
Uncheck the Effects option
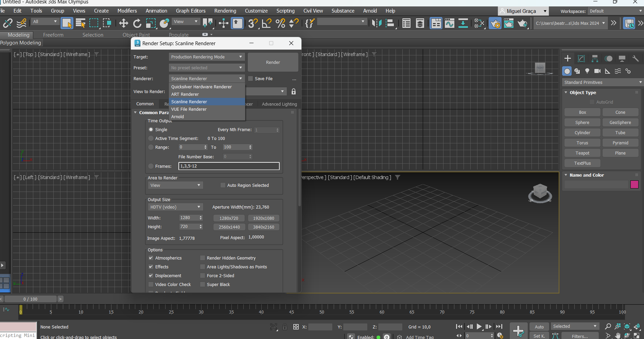151,267
